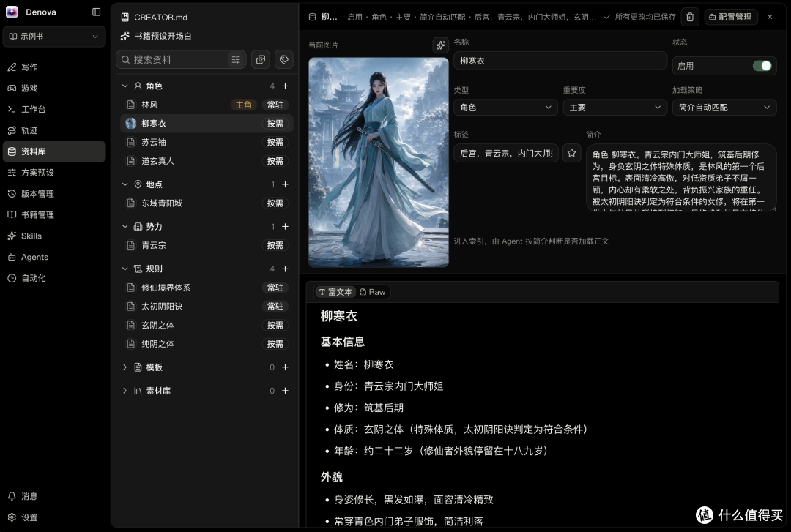Screen dimensions: 791x532
Task: Expand the 素材库 group
Action: [x=125, y=391]
